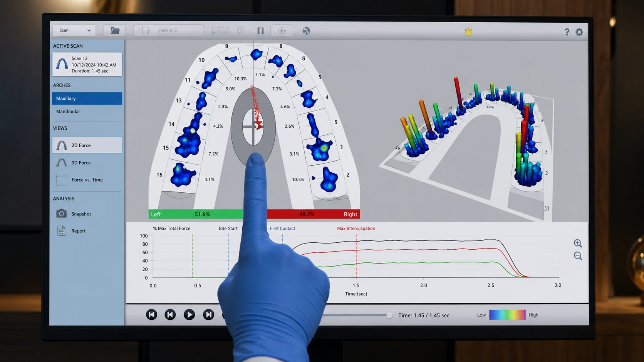Viewport: 644px width, 362px height.
Task: Click the center target crosshair icon
Action: point(282,30)
